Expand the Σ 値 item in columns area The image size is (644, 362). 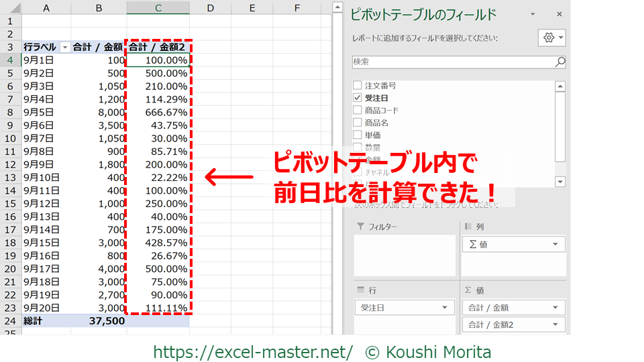[x=555, y=245]
